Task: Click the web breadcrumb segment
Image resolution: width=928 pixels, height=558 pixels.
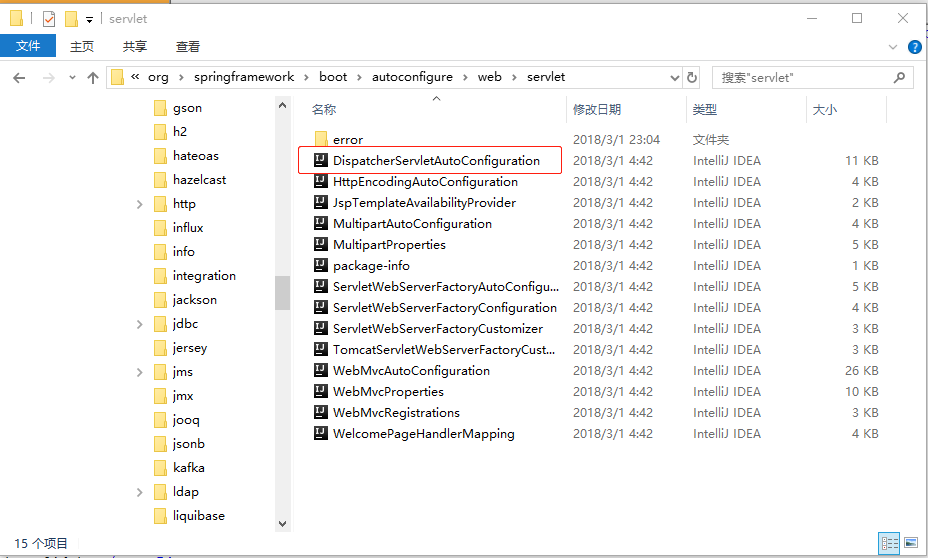Action: (x=489, y=77)
